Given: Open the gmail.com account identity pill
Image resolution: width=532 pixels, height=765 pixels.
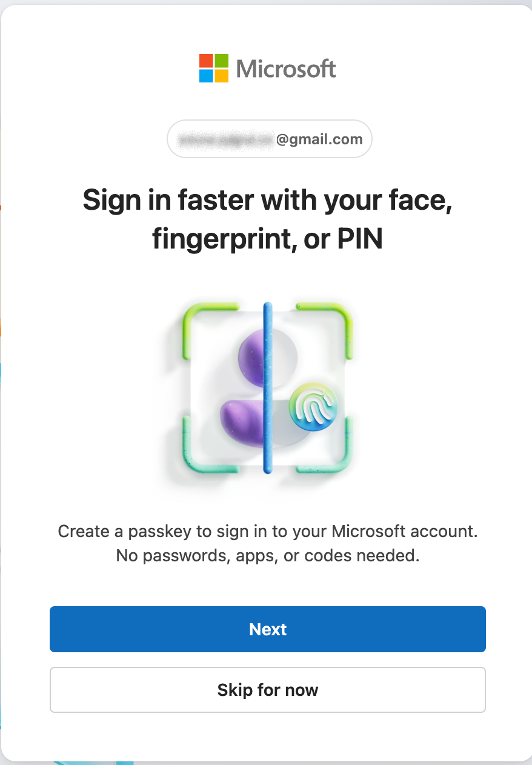Looking at the screenshot, I should [269, 139].
